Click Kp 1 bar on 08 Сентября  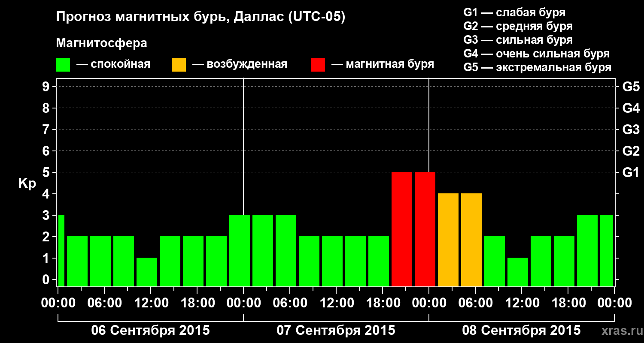click(x=518, y=272)
